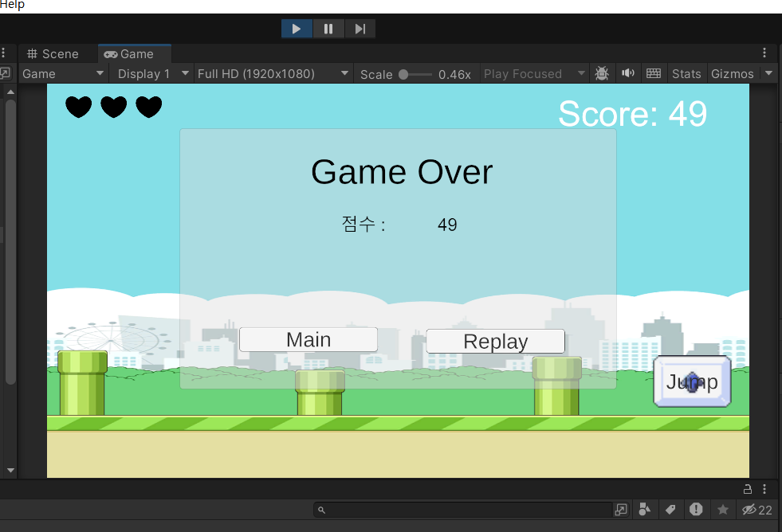
Task: Toggle Gizmos in Game view
Action: [x=732, y=74]
